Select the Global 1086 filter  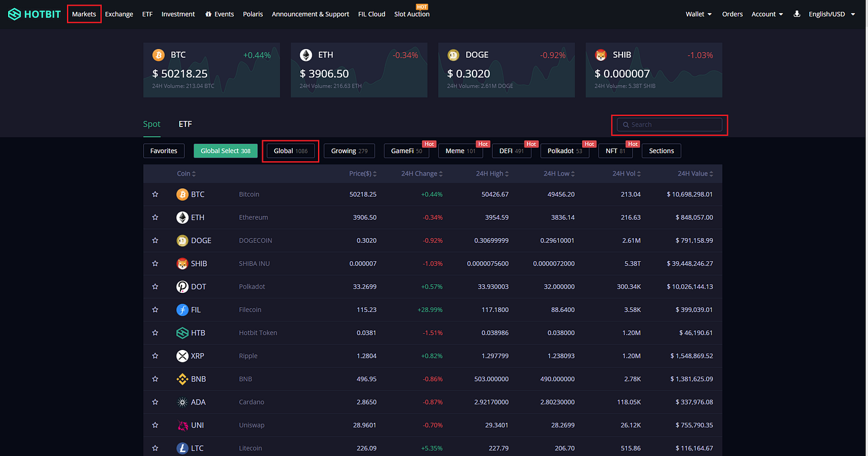291,151
